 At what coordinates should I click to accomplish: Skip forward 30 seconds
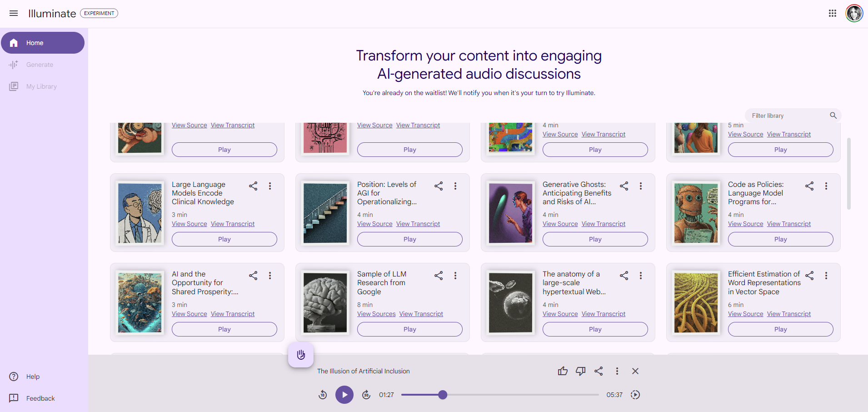[x=366, y=395]
